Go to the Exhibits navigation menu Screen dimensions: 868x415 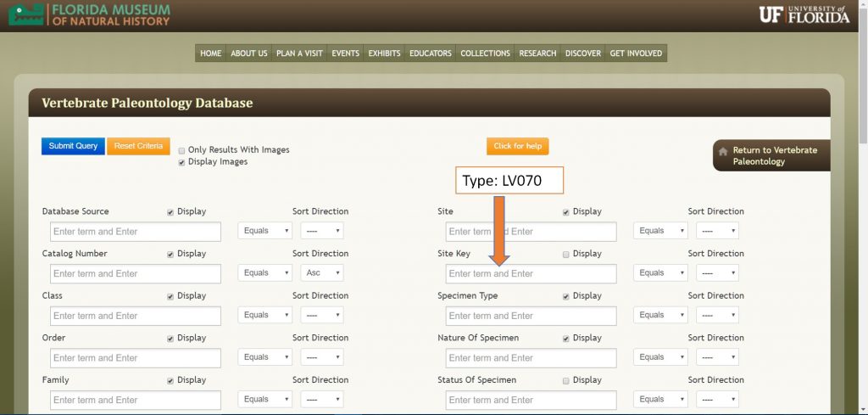[x=384, y=53]
